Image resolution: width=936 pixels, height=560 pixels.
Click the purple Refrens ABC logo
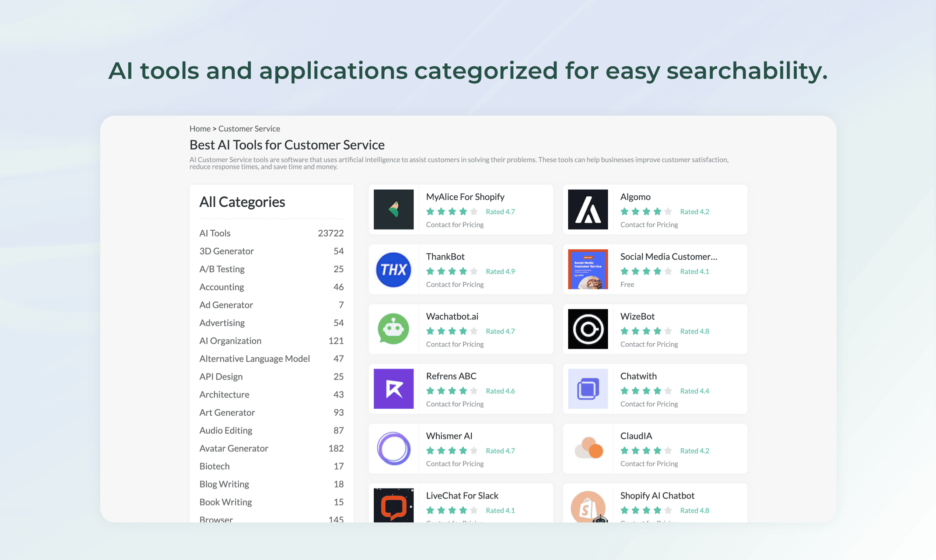(393, 389)
